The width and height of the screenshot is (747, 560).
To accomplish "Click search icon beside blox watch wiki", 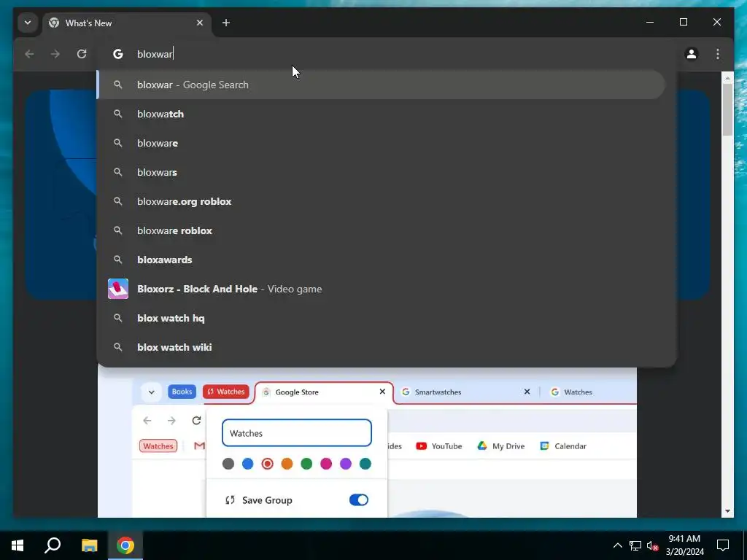I will coord(117,347).
